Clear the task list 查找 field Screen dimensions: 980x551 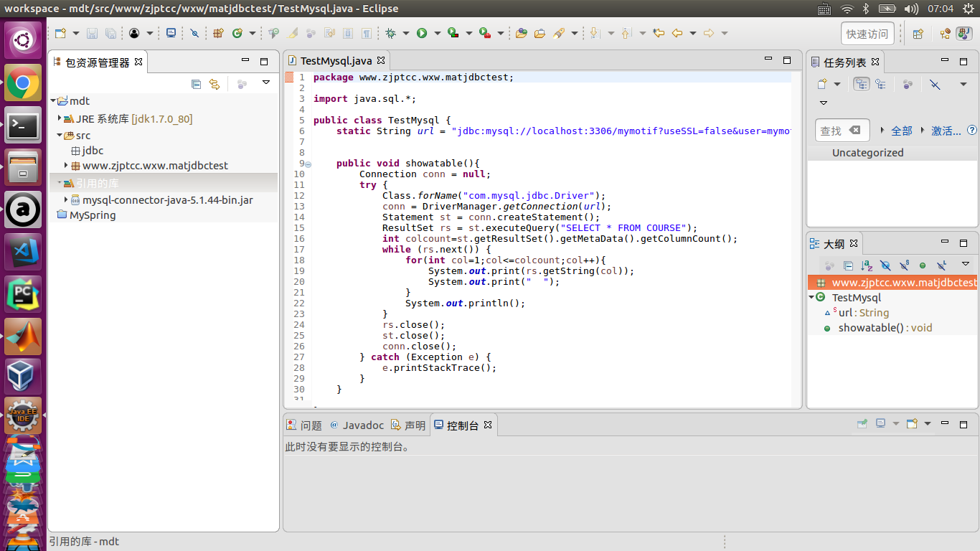point(854,130)
